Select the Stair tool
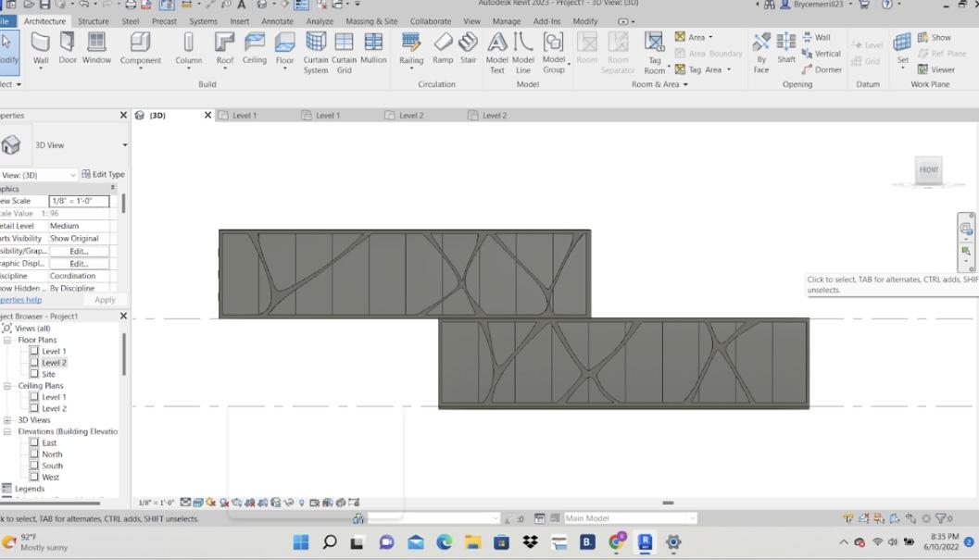The height and width of the screenshot is (560, 979). tap(469, 49)
